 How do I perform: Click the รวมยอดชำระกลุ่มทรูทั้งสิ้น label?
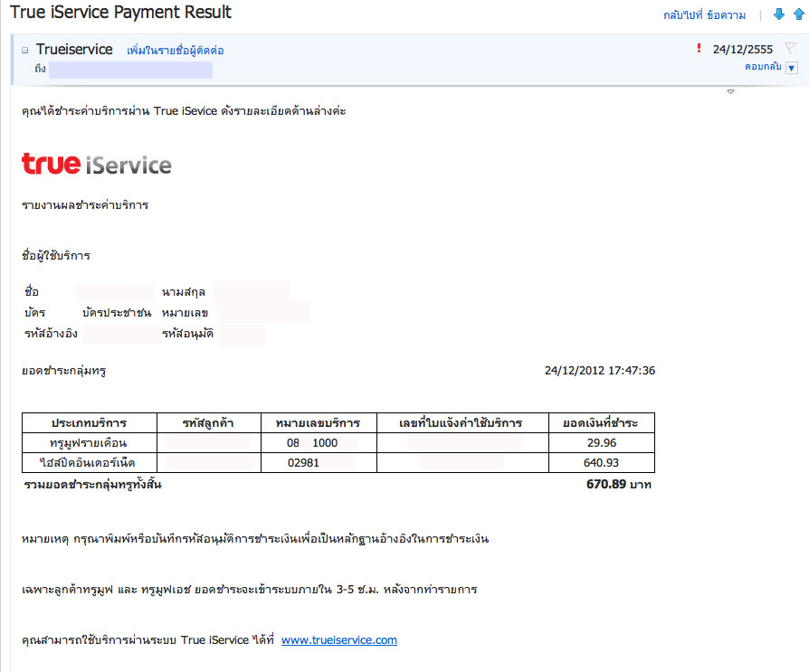click(x=93, y=484)
